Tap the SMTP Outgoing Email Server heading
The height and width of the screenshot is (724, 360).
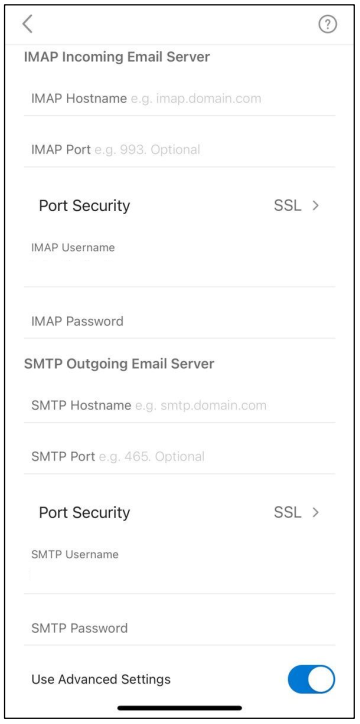tap(119, 364)
